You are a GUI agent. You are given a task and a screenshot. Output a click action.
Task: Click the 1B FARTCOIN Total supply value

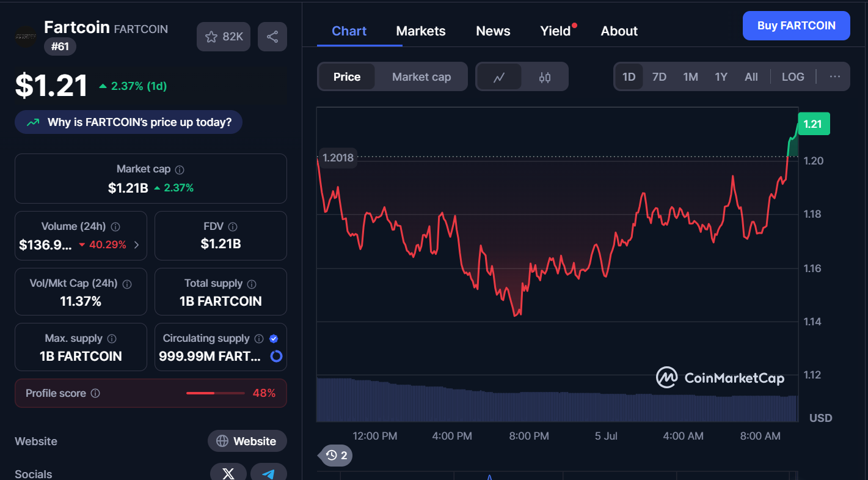221,301
